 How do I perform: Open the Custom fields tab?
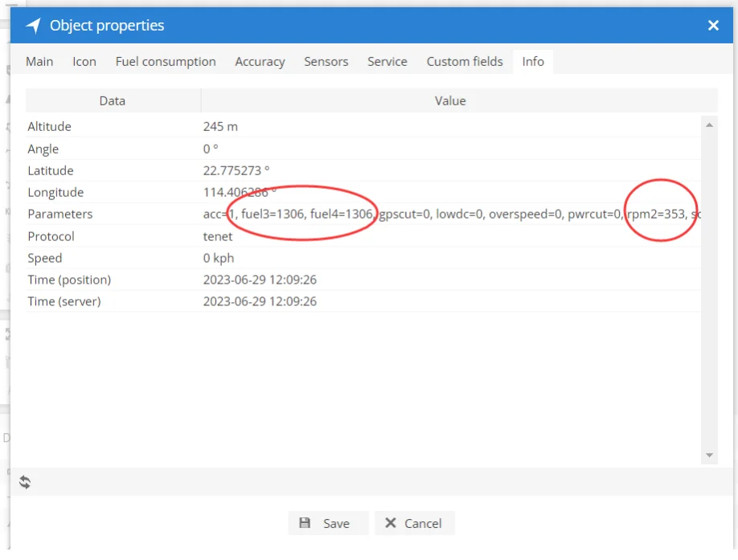click(x=465, y=62)
